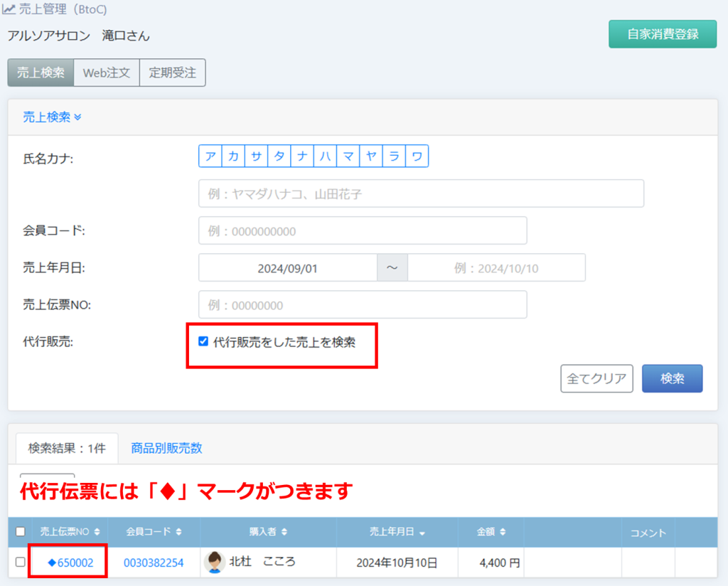
Task: Click the 会員コード input field
Action: (362, 231)
